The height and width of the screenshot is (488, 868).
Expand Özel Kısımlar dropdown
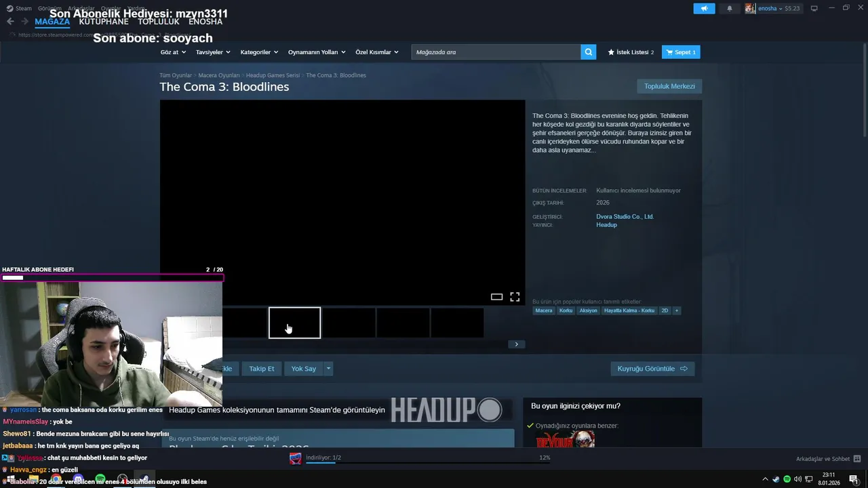[x=377, y=52]
